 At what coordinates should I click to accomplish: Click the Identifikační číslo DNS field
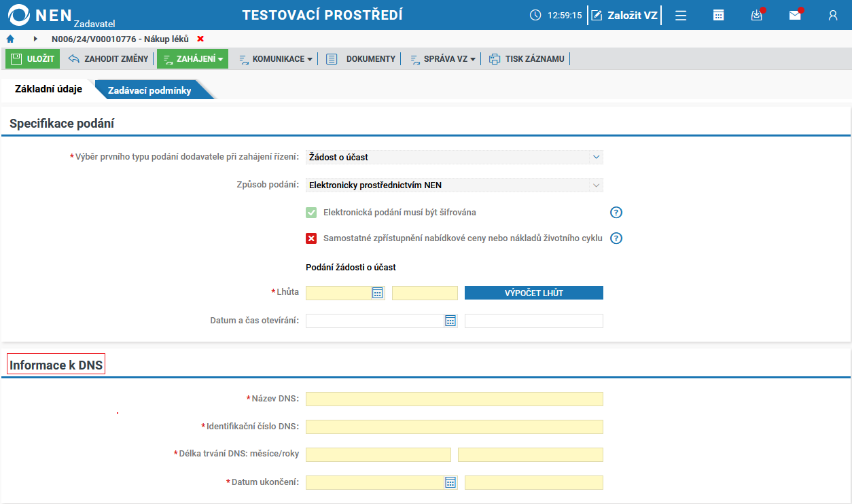(x=455, y=427)
